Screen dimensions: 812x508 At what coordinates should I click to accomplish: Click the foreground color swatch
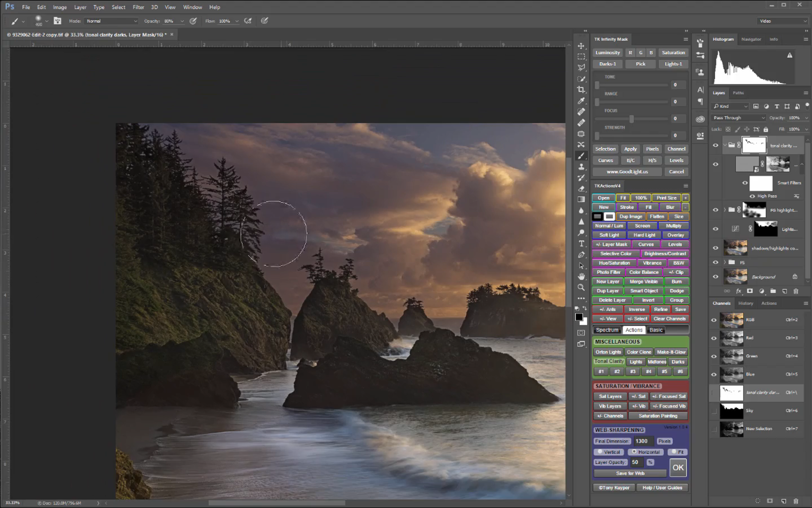click(x=579, y=317)
